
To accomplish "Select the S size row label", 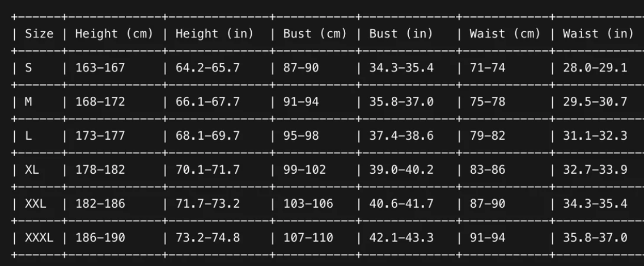I will tap(29, 68).
